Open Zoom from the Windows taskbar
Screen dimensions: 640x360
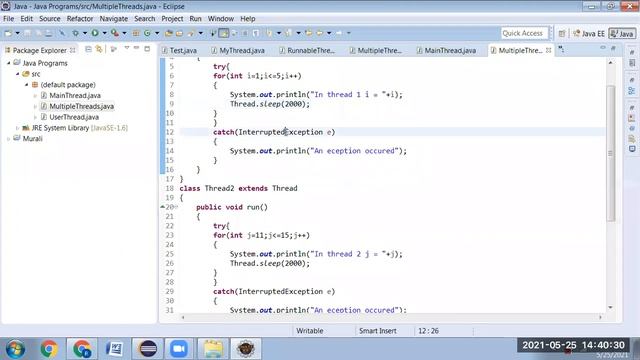[179, 349]
